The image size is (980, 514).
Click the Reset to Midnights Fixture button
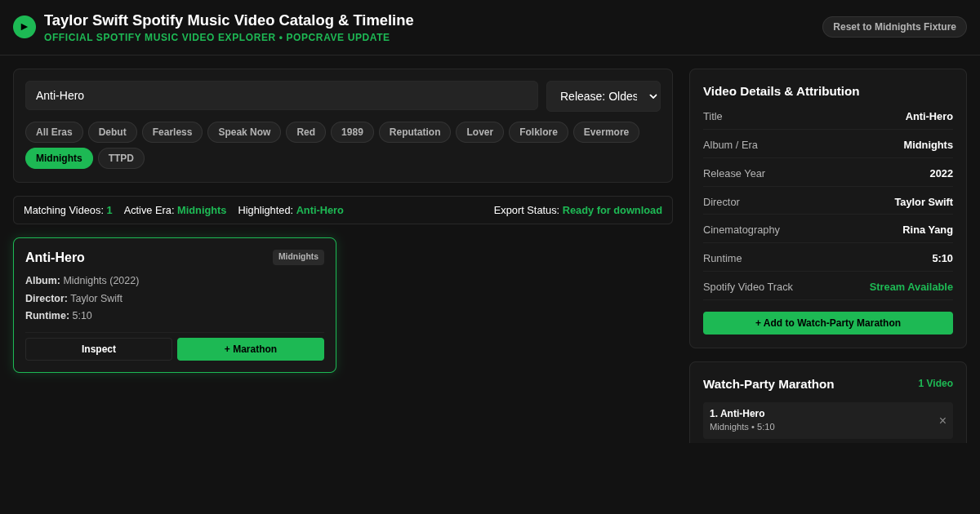point(894,27)
